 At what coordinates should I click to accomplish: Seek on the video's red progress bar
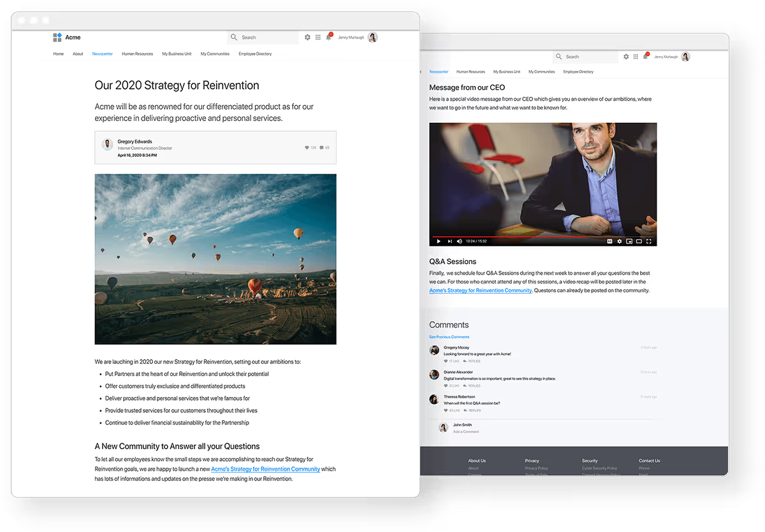pos(510,236)
